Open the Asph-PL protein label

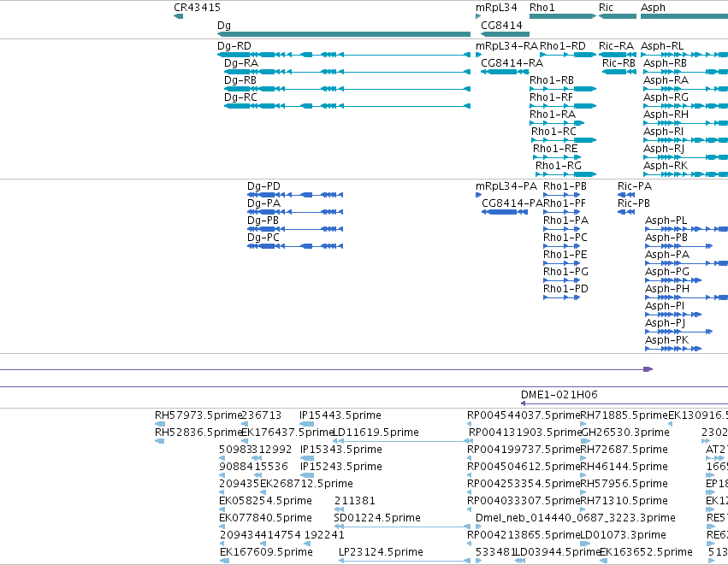tap(666, 221)
